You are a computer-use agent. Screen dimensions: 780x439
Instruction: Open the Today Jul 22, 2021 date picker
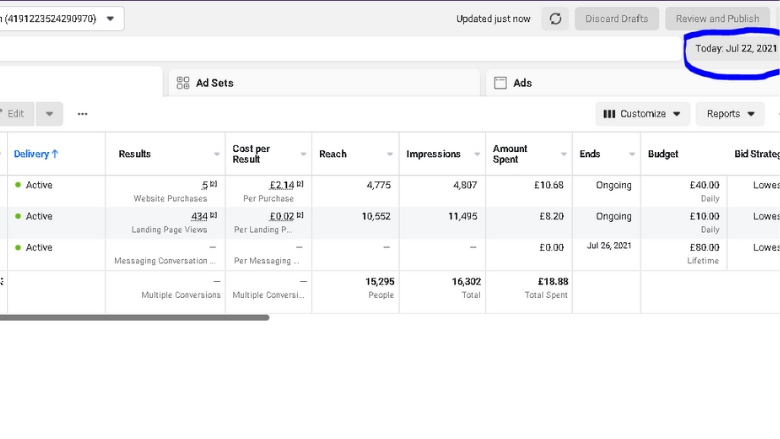click(735, 49)
